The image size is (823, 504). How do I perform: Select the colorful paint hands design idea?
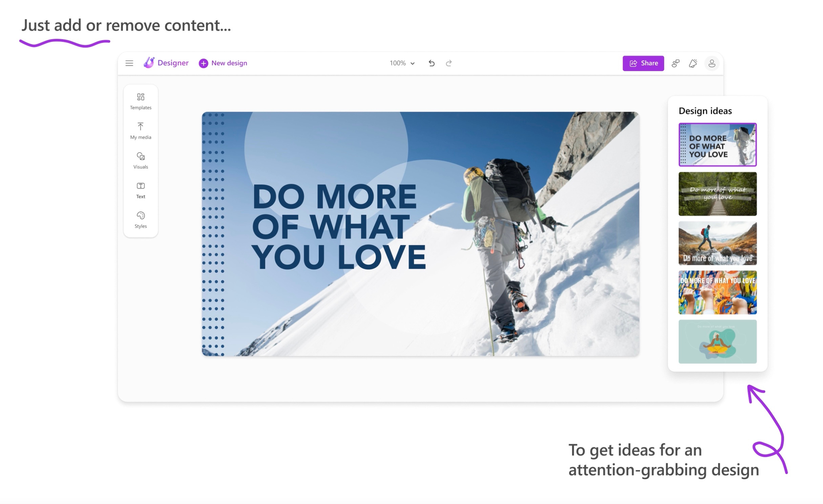point(717,292)
